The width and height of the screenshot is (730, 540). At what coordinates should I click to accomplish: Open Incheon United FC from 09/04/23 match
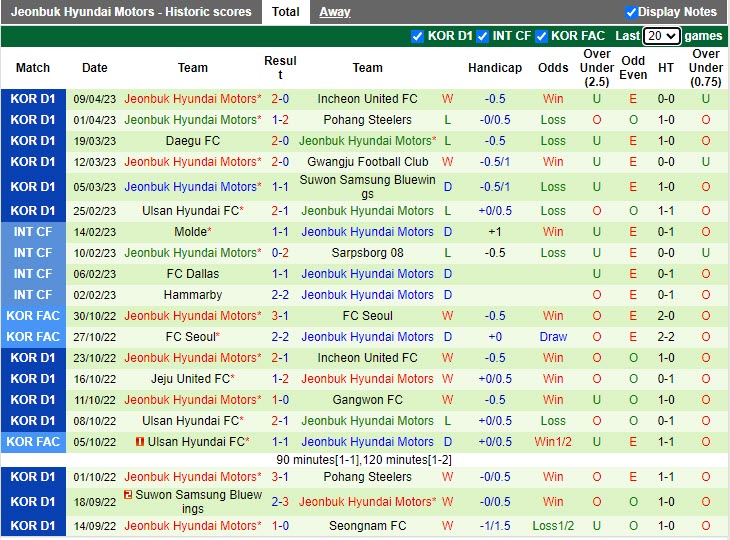click(x=367, y=99)
